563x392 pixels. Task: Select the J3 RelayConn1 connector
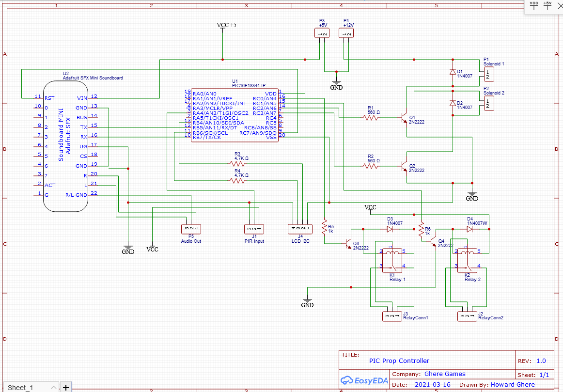[x=392, y=316]
